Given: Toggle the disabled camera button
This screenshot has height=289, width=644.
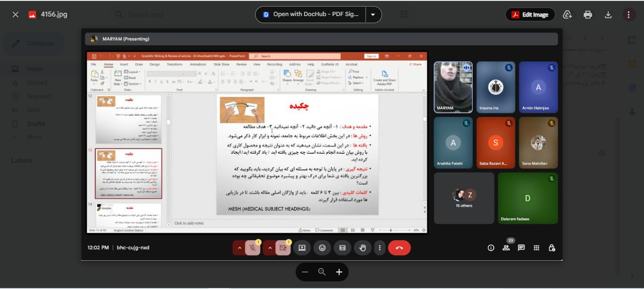Looking at the screenshot, I should coord(283,247).
